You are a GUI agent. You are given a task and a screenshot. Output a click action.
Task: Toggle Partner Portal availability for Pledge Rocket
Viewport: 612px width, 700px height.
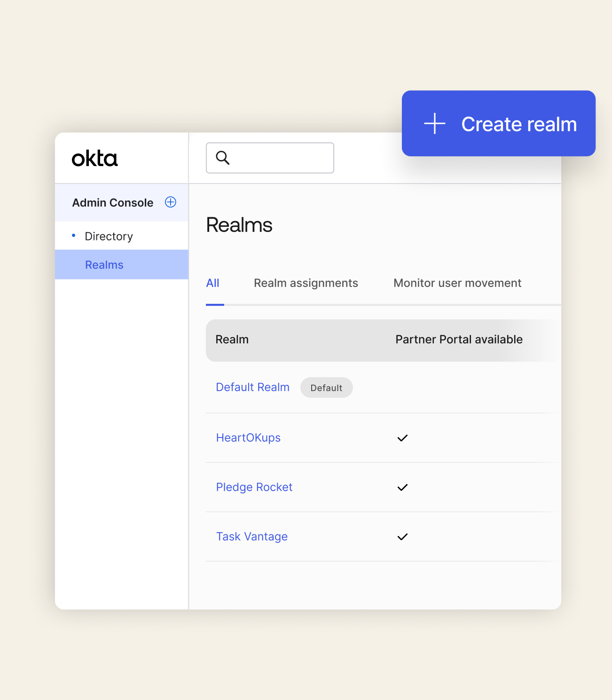coord(402,487)
